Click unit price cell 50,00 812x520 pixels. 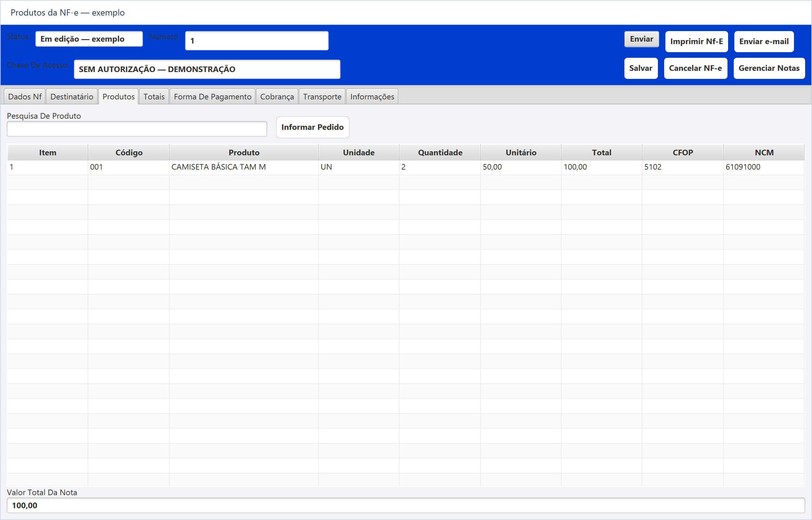[x=521, y=167]
